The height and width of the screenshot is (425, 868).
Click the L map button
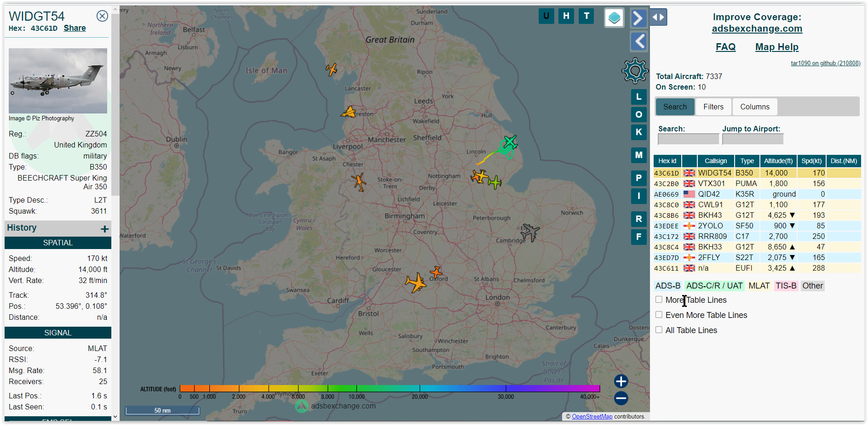point(638,97)
